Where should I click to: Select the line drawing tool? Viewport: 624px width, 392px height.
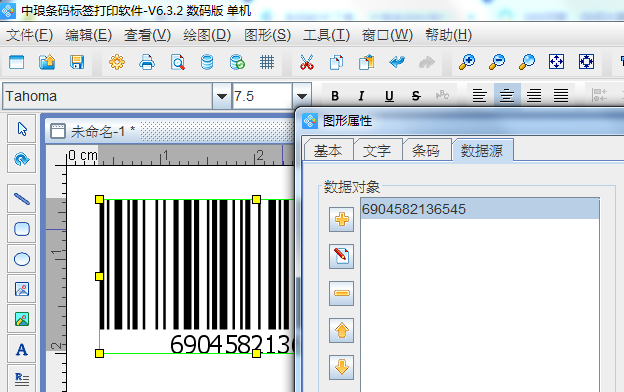click(22, 198)
